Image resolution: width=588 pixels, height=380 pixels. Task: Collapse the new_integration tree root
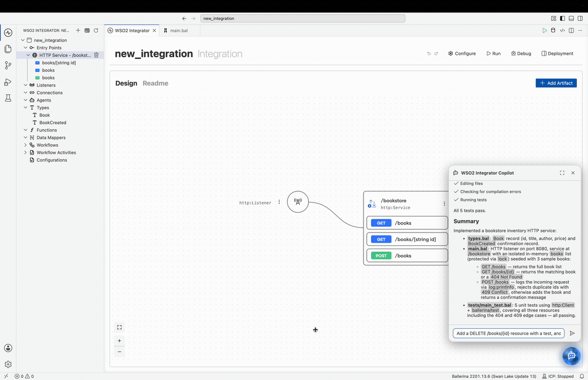(x=23, y=40)
